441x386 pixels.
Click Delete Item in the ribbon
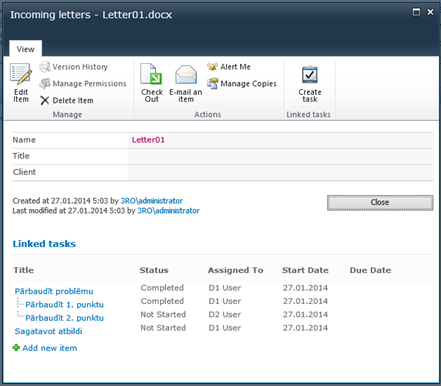pyautogui.click(x=67, y=100)
